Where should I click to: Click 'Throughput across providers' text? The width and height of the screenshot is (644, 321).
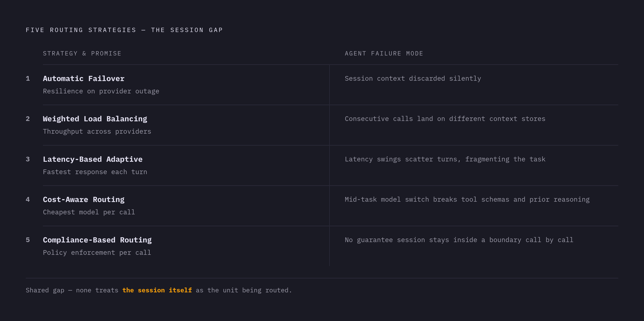pyautogui.click(x=97, y=132)
